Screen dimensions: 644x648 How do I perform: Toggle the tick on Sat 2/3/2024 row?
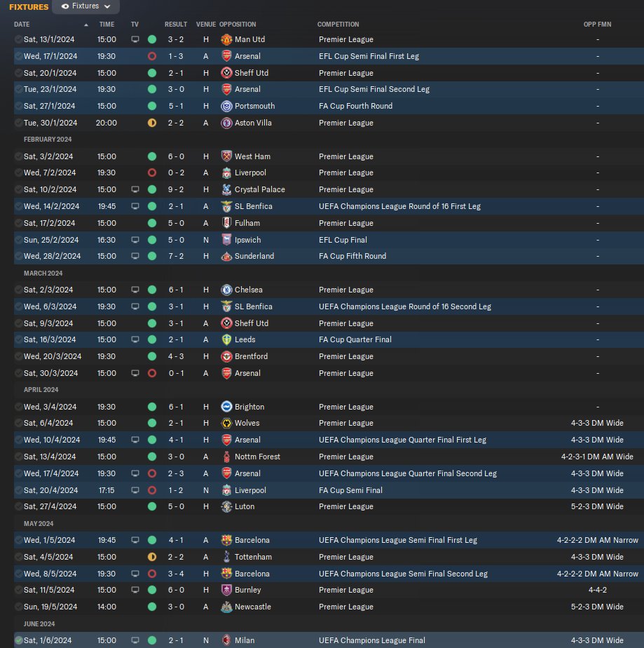click(x=18, y=290)
